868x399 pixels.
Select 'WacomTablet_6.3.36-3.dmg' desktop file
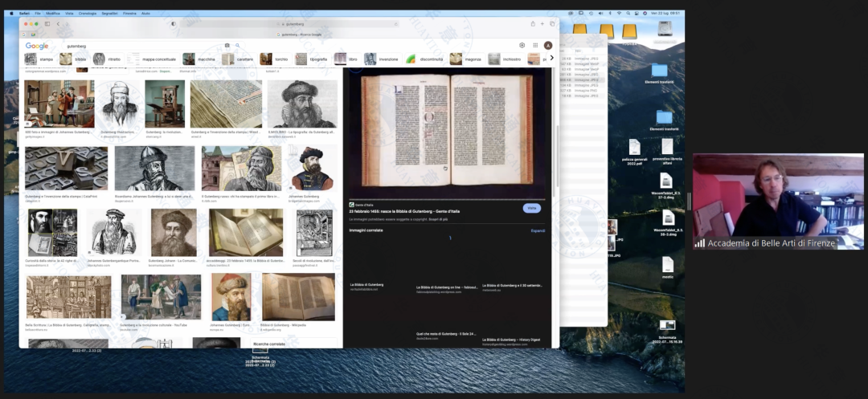point(668,222)
